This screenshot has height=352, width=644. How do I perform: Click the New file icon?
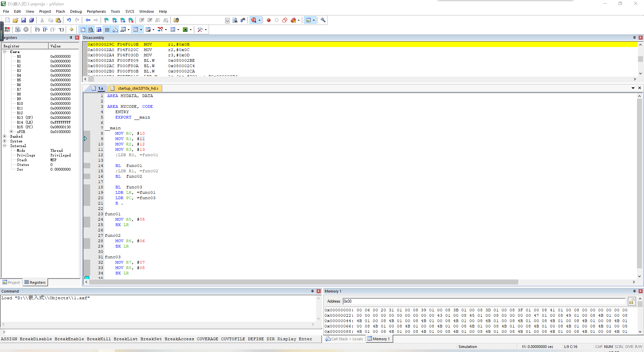(7, 20)
